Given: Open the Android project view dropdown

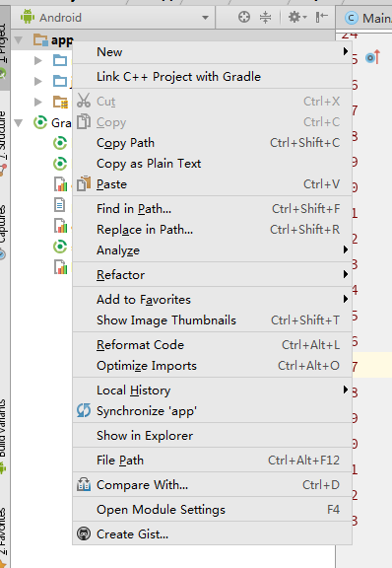Looking at the screenshot, I should (x=205, y=18).
